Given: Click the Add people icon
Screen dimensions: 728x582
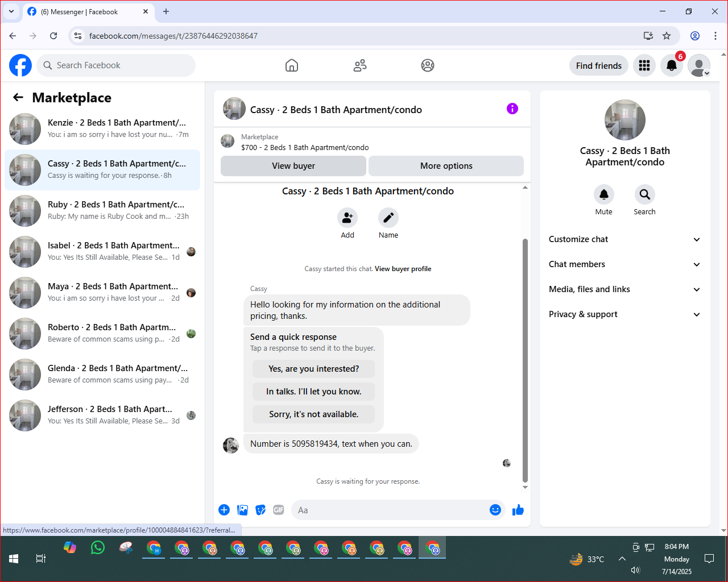Looking at the screenshot, I should pyautogui.click(x=348, y=218).
